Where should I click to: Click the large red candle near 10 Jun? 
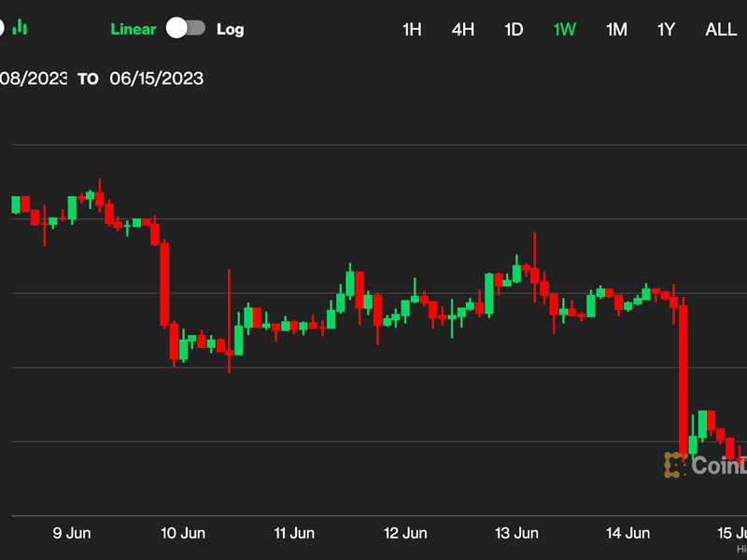point(164,284)
